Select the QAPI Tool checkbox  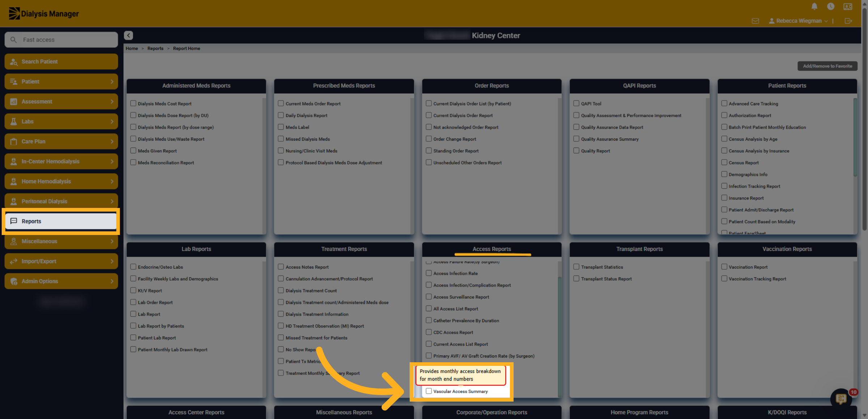(576, 103)
